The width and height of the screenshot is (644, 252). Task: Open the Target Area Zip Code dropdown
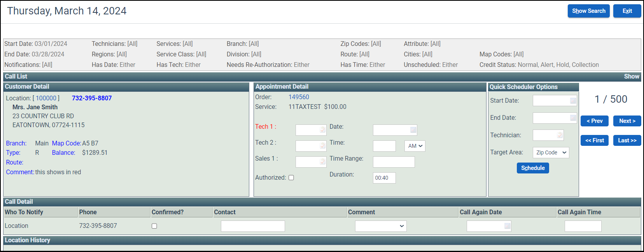(551, 152)
